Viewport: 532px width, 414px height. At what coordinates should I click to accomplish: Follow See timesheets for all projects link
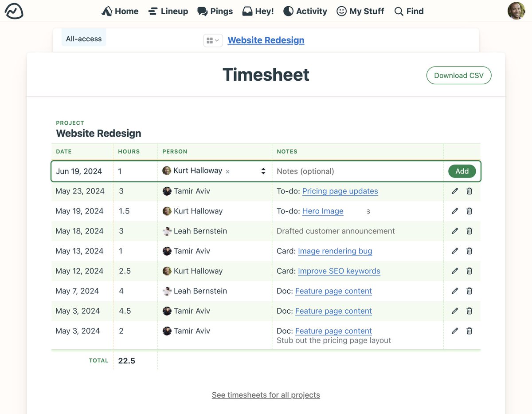(266, 395)
